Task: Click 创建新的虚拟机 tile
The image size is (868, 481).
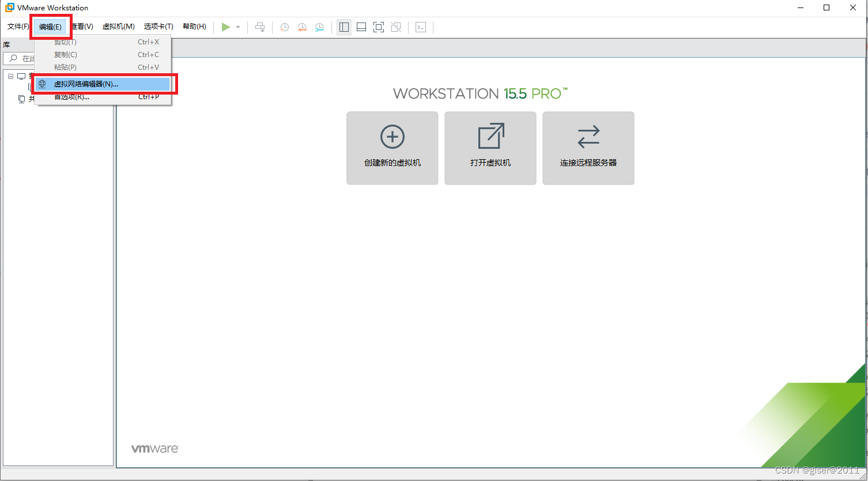Action: 392,148
